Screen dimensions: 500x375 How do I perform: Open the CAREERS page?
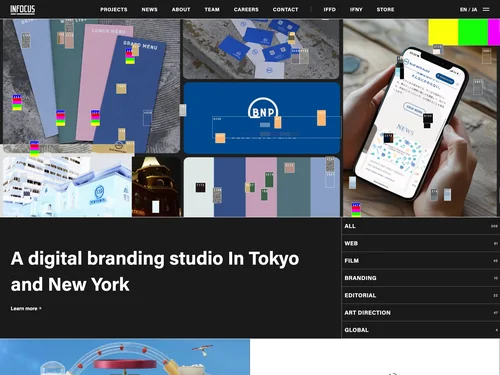point(246,9)
